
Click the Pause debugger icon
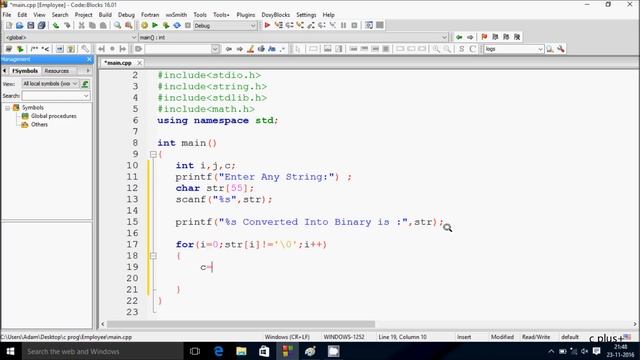click(344, 25)
